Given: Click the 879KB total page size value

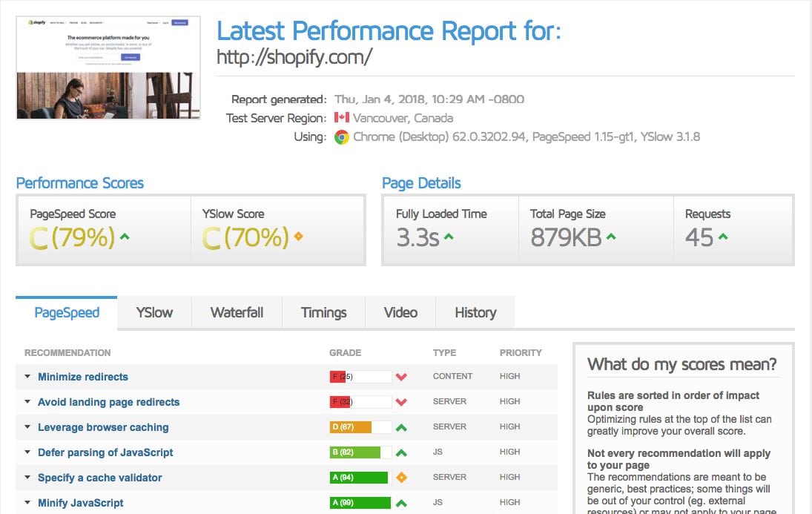Looking at the screenshot, I should [x=566, y=238].
